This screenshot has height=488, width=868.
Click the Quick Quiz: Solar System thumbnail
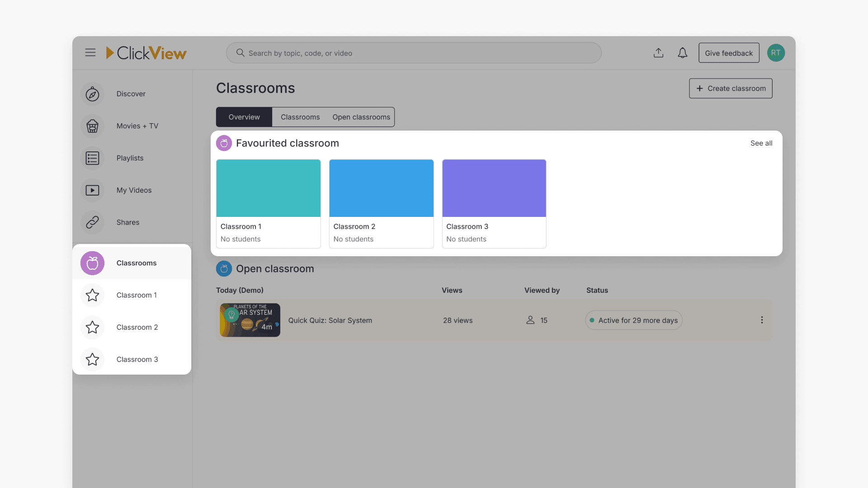[x=250, y=320]
